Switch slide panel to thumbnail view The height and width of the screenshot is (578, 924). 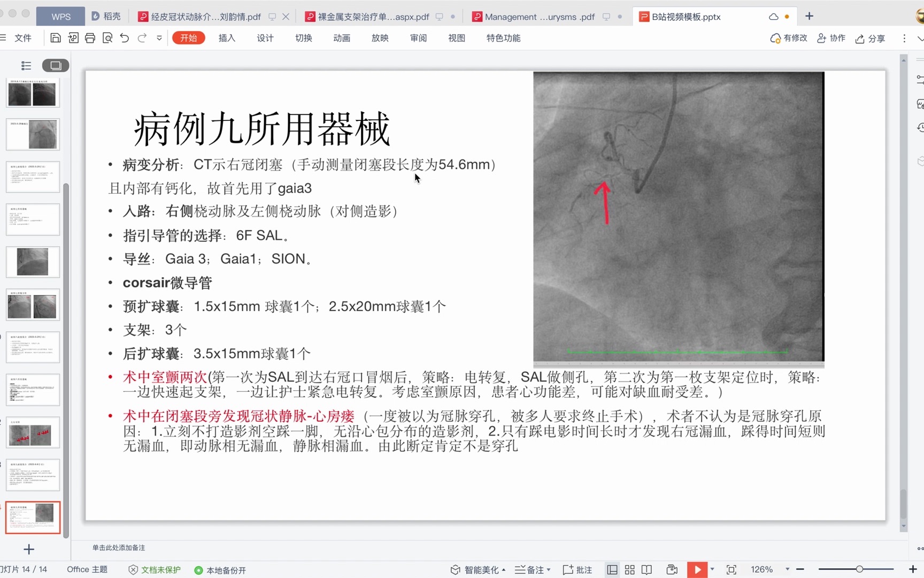(x=56, y=65)
